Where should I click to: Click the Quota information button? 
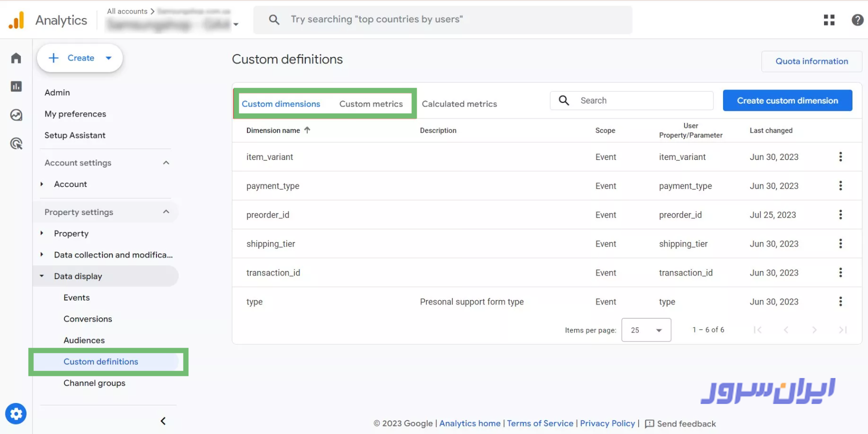pyautogui.click(x=811, y=61)
